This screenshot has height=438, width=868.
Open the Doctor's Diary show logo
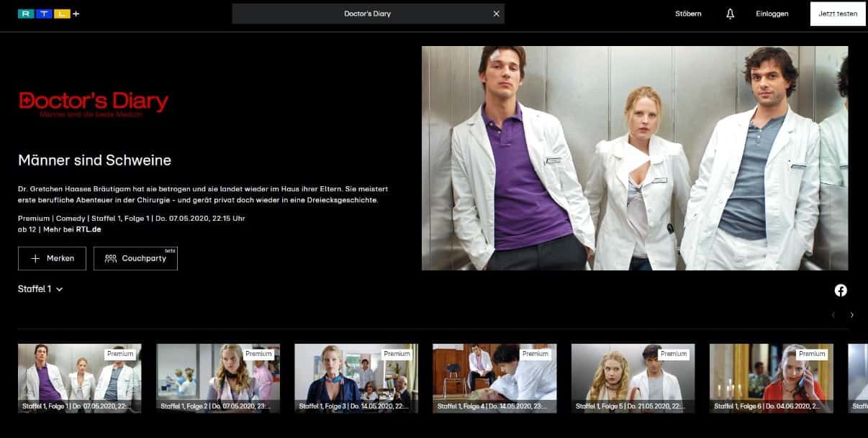coord(94,104)
